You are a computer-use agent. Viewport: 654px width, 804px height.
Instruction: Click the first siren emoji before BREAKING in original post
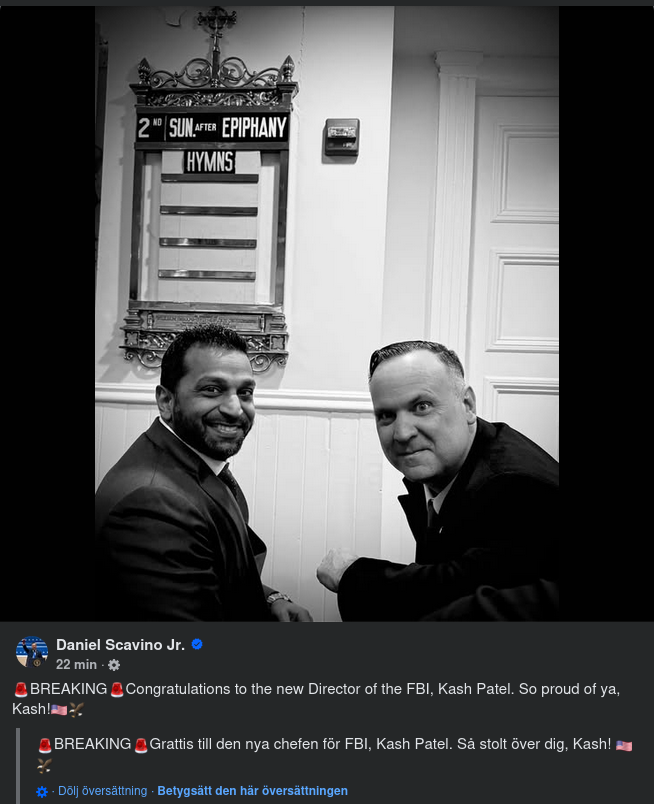pos(21,690)
